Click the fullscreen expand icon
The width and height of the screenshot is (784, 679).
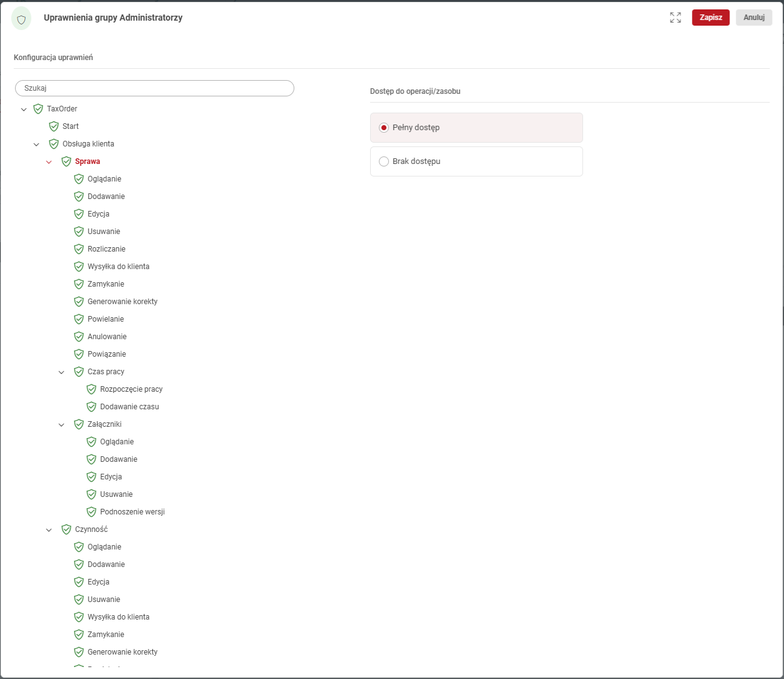(675, 18)
